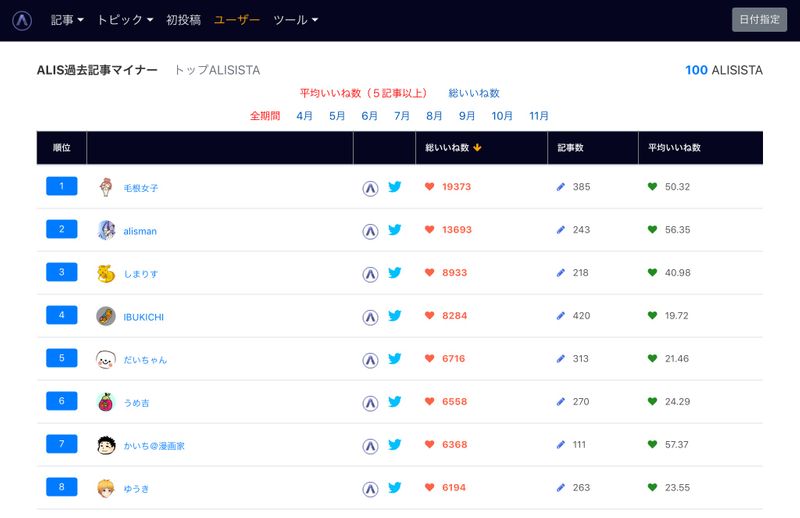800x518 pixels.
Task: Expand the トピック dropdown menu
Action: coord(125,20)
